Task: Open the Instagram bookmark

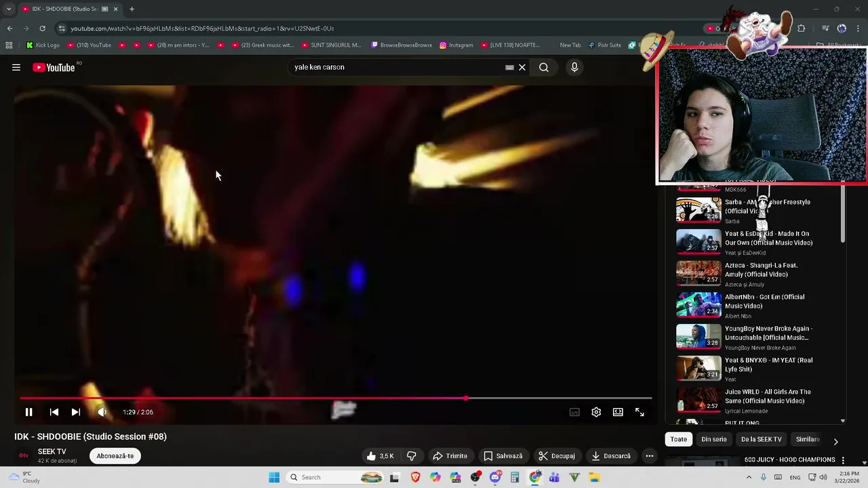Action: (456, 45)
